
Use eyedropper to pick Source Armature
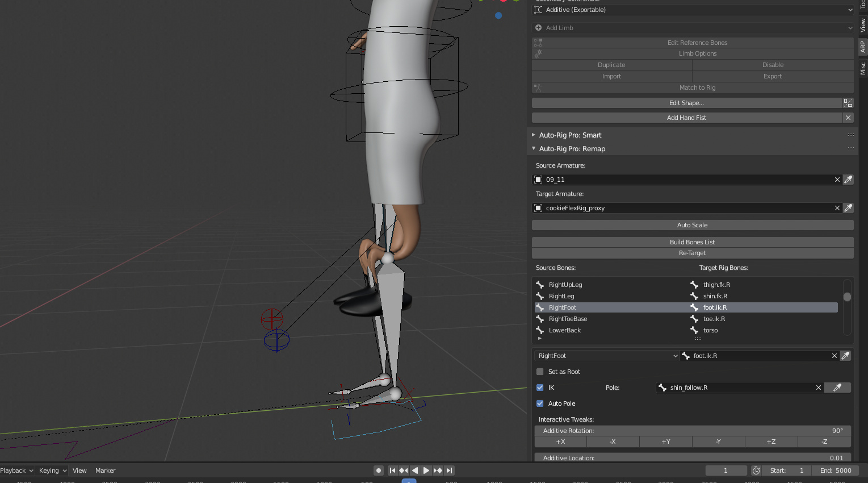pyautogui.click(x=848, y=179)
